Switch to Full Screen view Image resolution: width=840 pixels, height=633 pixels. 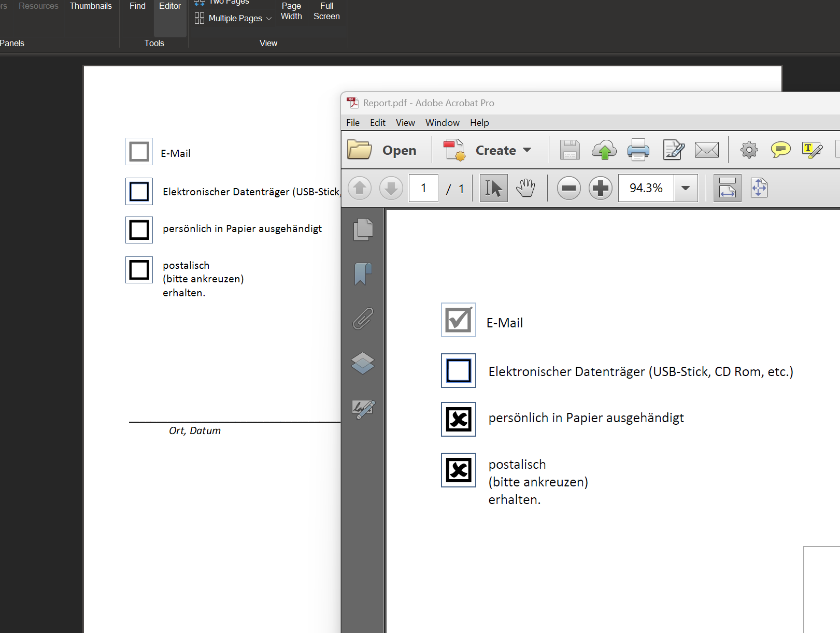326,11
